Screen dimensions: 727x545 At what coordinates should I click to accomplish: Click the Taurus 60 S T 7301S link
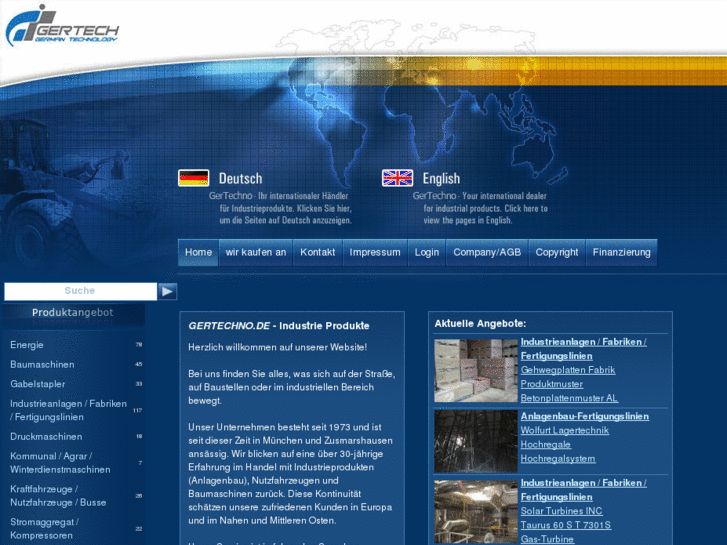(x=566, y=525)
